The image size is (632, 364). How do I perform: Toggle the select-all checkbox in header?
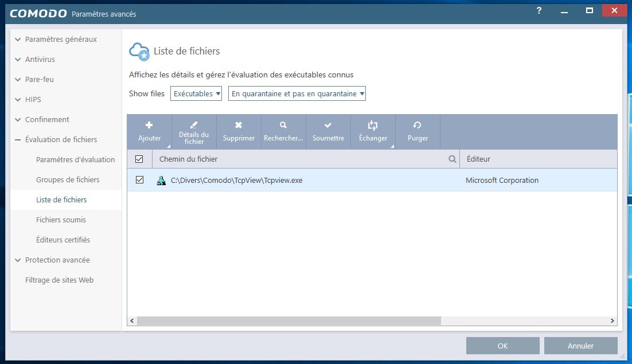point(139,159)
